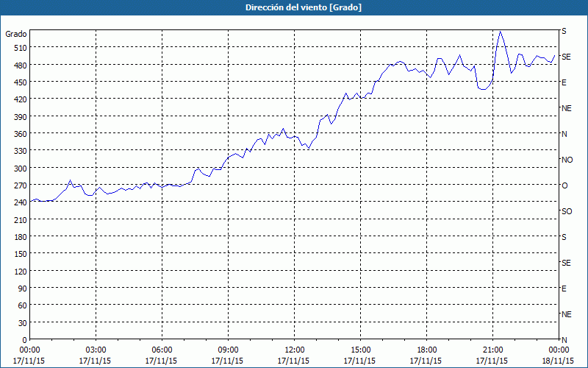Click the 330 degree axis label
588x368 pixels.
21,151
